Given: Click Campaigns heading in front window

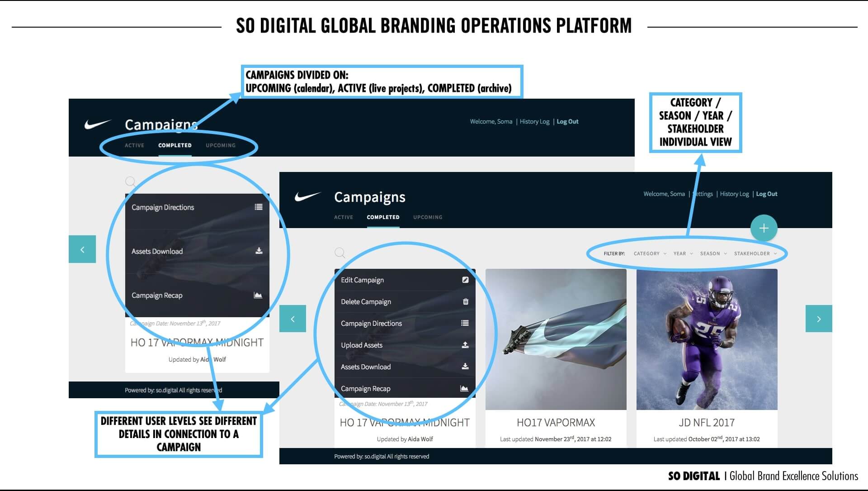Looking at the screenshot, I should (370, 197).
